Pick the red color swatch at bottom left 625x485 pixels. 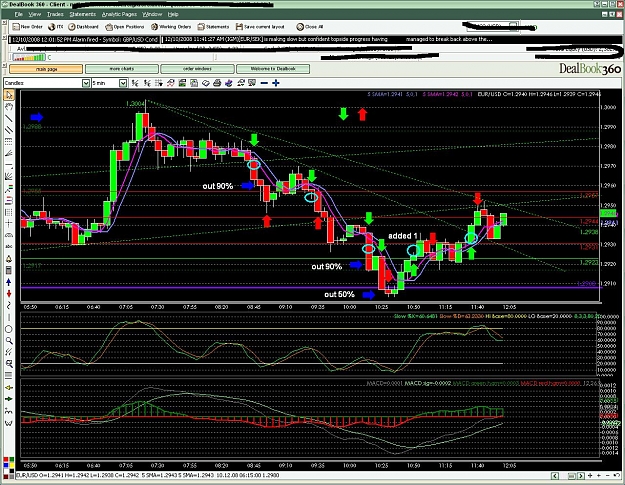[x=5, y=459]
